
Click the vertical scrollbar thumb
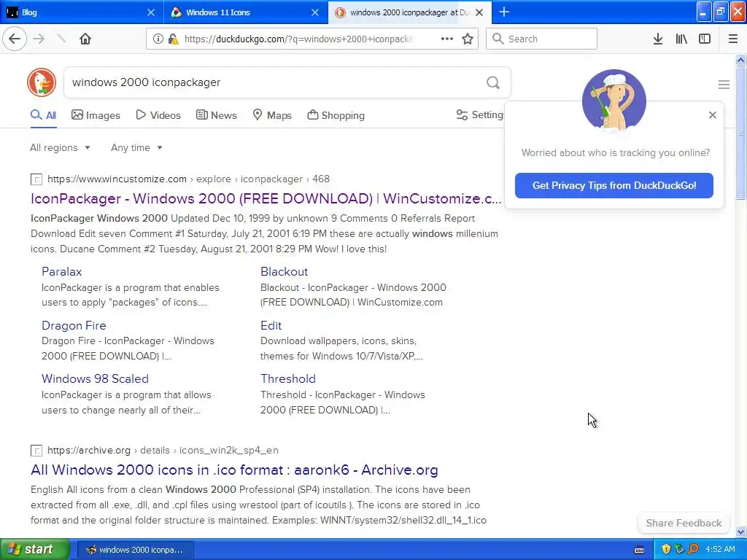tap(740, 133)
